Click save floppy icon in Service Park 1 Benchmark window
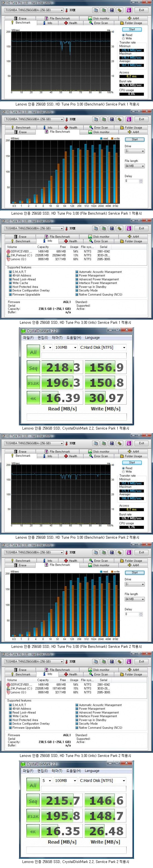 point(112,10)
